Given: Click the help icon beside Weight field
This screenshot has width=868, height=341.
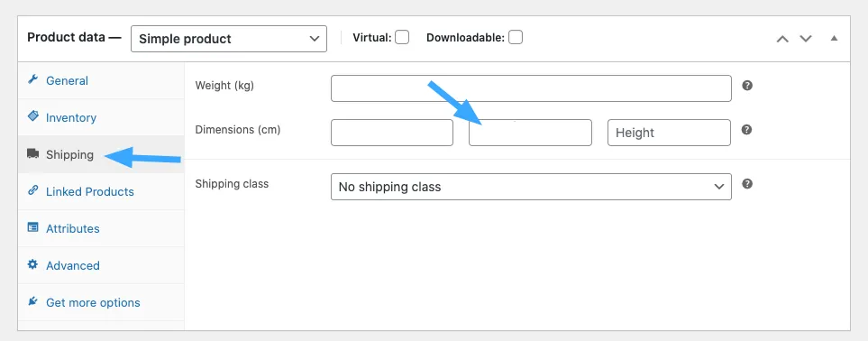Looking at the screenshot, I should 747,86.
